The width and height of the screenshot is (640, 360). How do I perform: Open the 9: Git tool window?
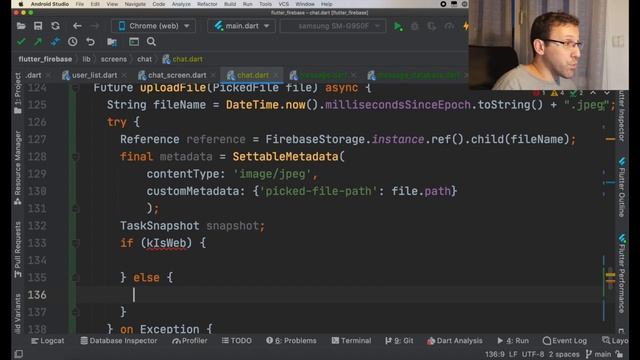tap(399, 340)
